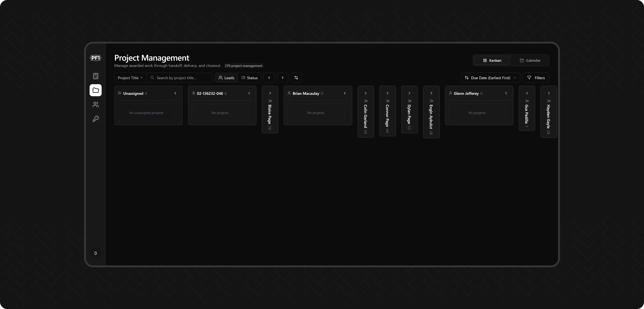
Task: Open the key icon page in sidebar
Action: click(96, 118)
